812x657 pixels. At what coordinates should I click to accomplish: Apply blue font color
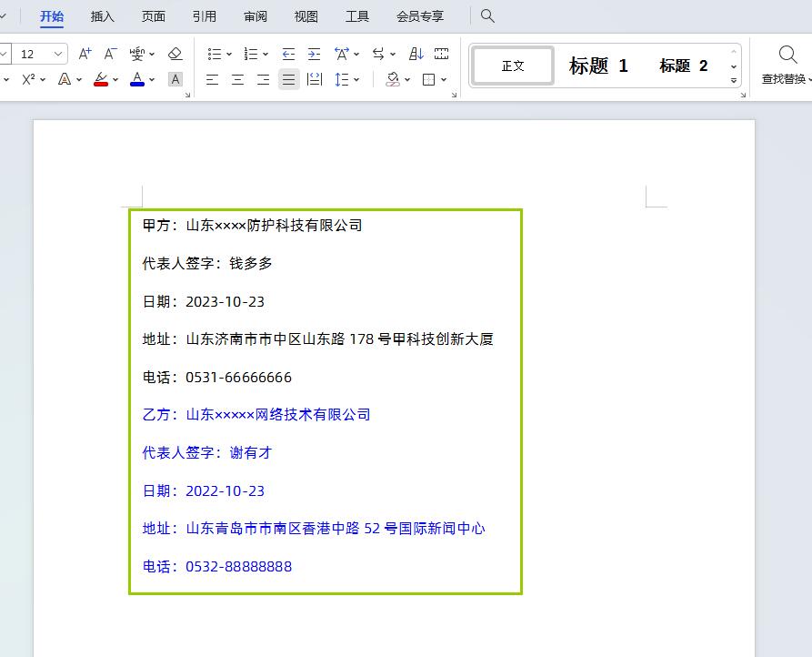tap(137, 79)
